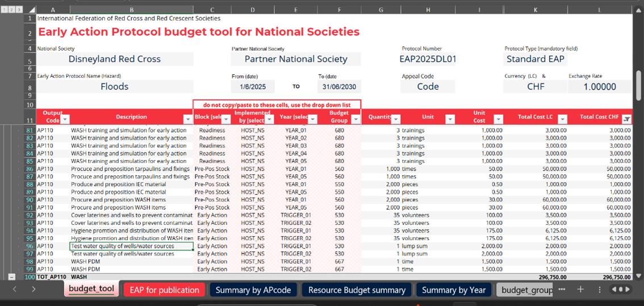This screenshot has height=306, width=644.
Task: Select the Partner National Society field
Action: tap(296, 59)
